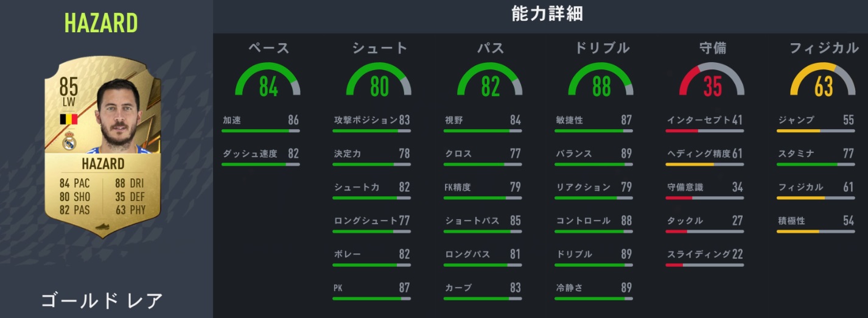
Task: Select the ジャンプ 55 stat row
Action: pos(816,121)
